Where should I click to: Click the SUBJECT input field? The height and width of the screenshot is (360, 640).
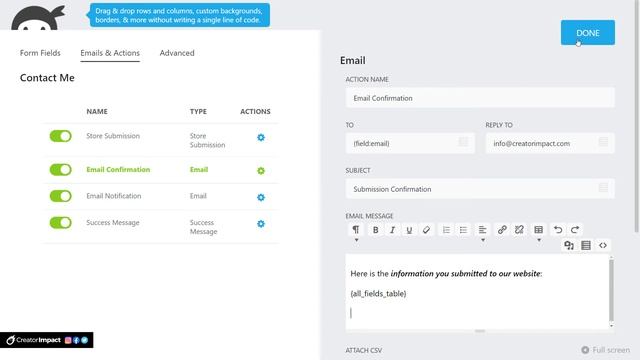click(x=480, y=189)
